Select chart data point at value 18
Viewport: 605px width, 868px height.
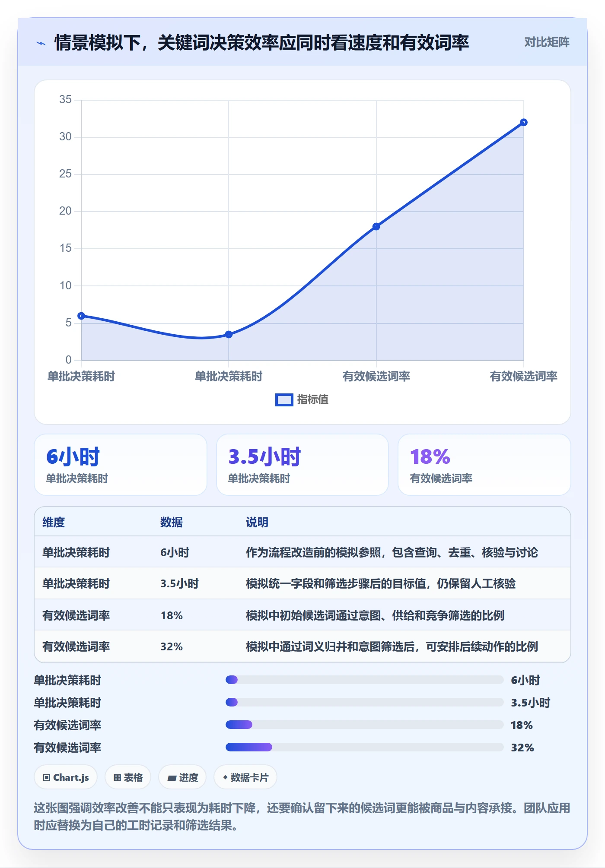pos(376,227)
